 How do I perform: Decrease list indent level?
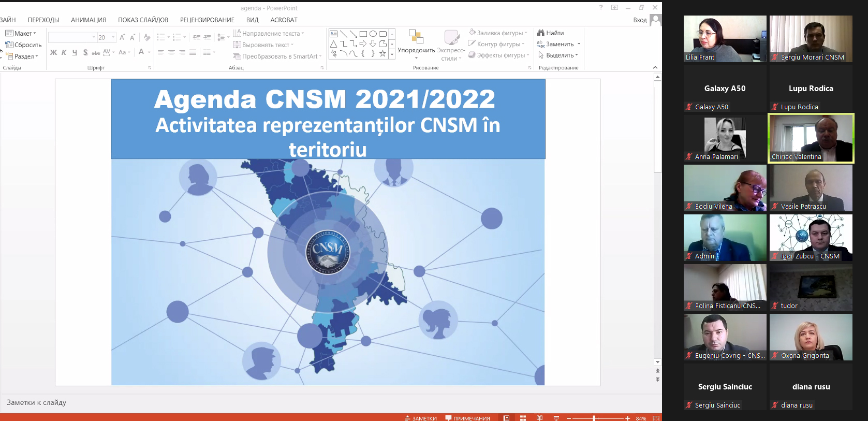[x=197, y=37]
